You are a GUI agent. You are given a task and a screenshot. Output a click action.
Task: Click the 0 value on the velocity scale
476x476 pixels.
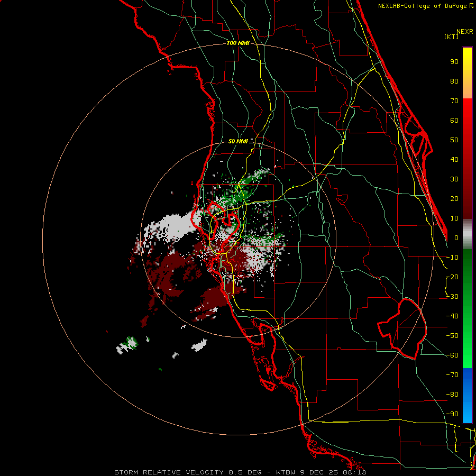click(456, 237)
